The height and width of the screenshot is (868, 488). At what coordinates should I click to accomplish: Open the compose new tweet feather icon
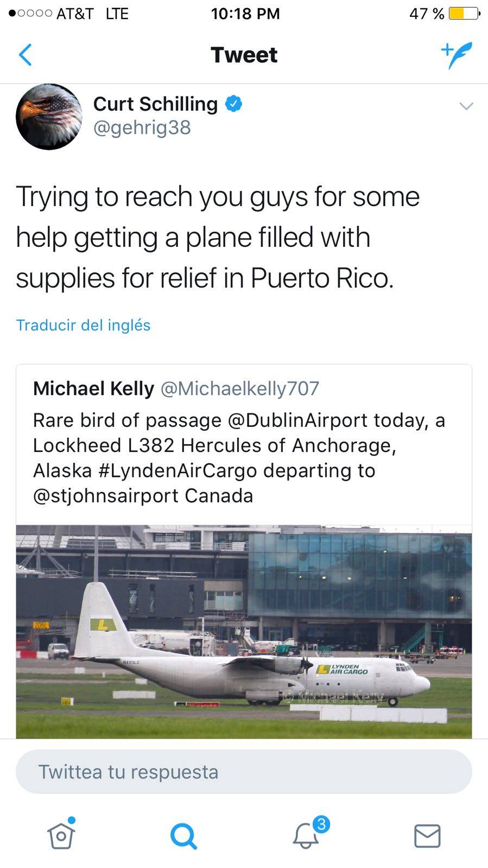(457, 55)
